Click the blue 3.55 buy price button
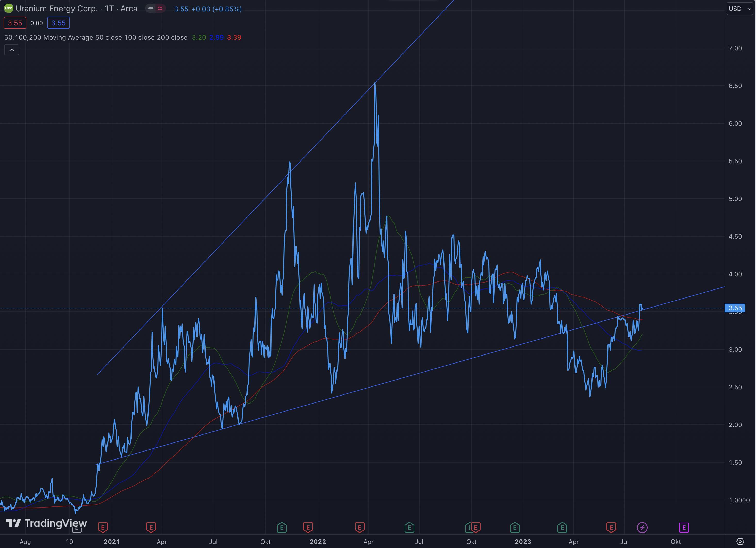The width and height of the screenshot is (756, 548). point(58,23)
